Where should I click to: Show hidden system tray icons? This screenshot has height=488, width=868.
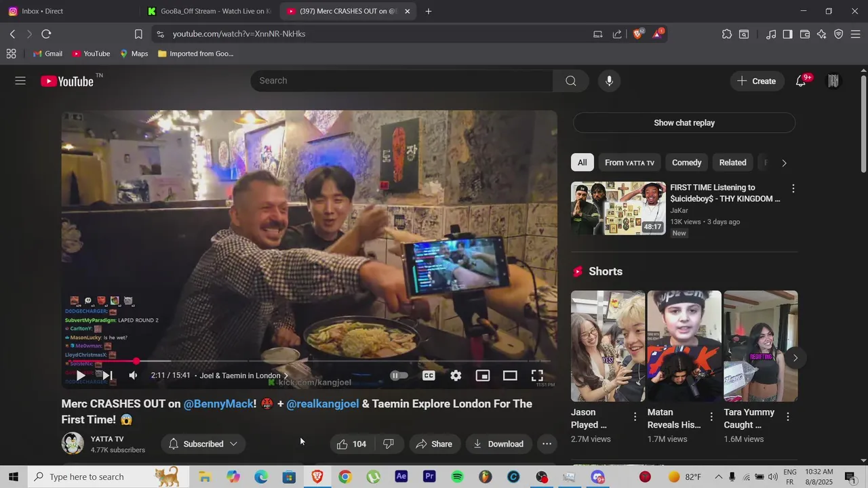[x=718, y=477]
